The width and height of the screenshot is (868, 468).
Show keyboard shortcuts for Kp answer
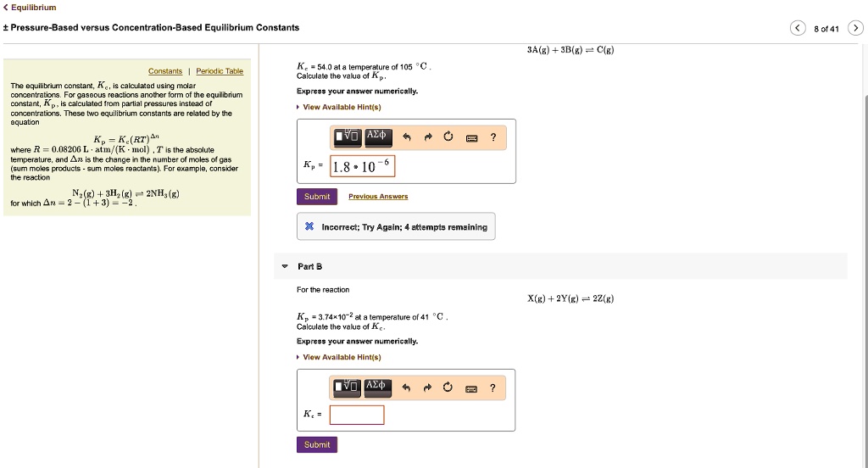click(471, 136)
